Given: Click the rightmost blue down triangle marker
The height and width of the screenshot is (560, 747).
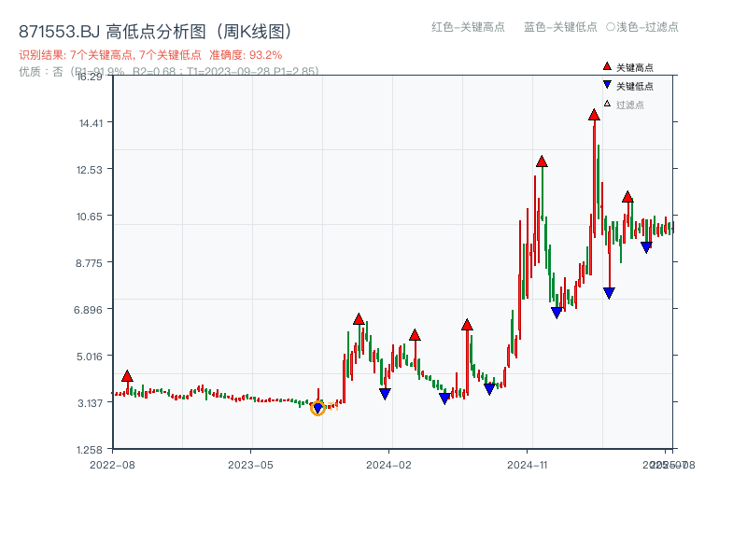Looking at the screenshot, I should pos(646,246).
